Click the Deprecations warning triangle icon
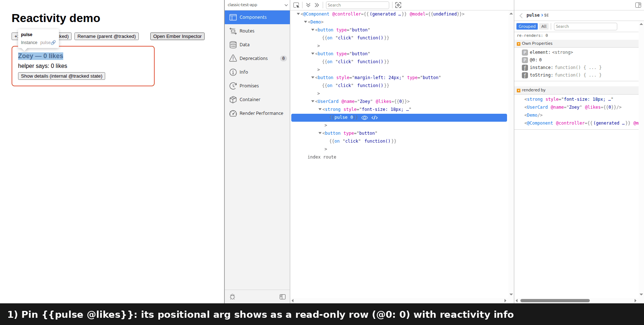The image size is (644, 325). tap(233, 58)
